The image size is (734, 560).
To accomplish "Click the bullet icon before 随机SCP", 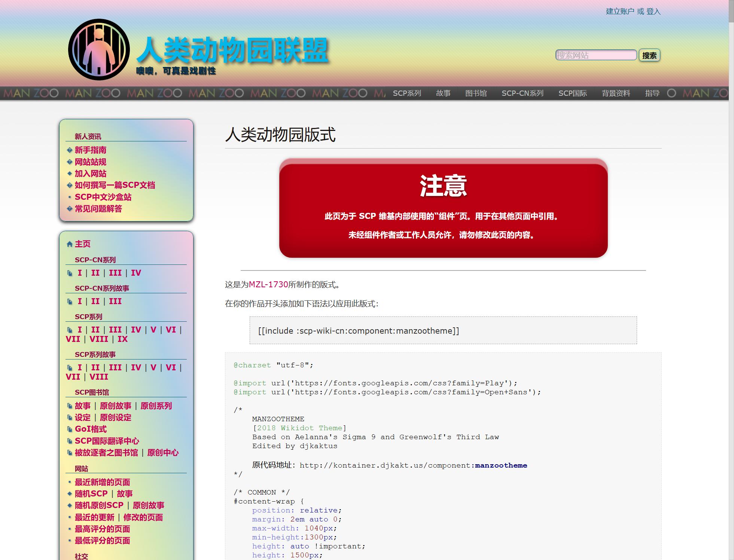I will [x=69, y=494].
